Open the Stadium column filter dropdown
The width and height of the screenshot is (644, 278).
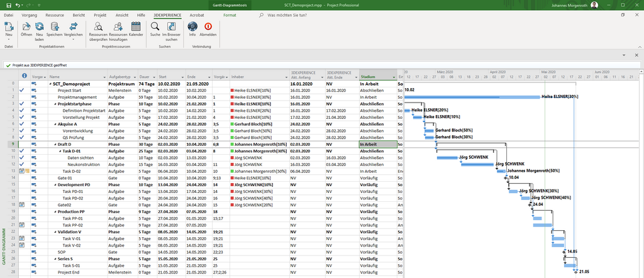394,77
